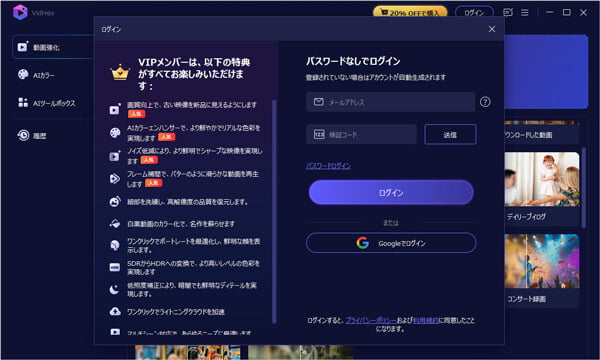
Task: Click the portrait optimization feature icon
Action: 115,245
